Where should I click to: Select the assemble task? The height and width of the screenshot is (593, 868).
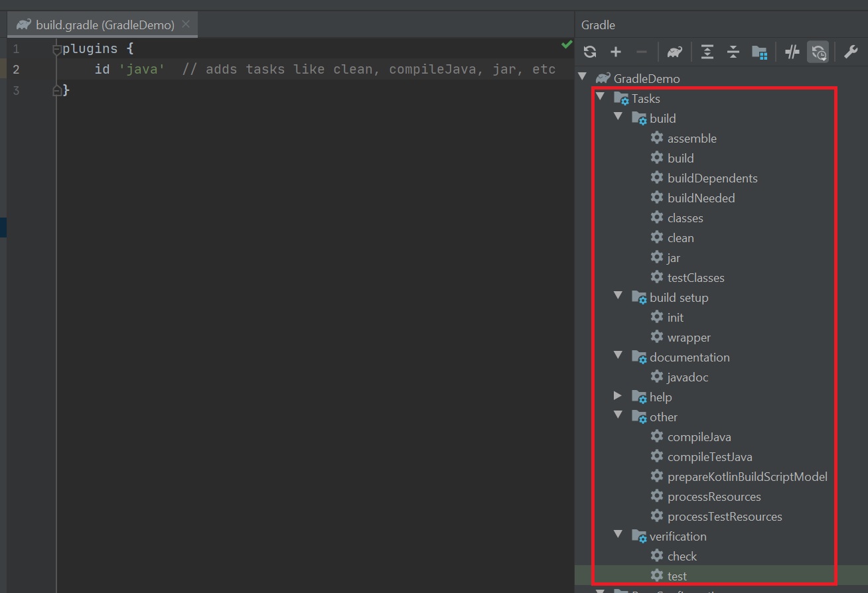pos(691,139)
